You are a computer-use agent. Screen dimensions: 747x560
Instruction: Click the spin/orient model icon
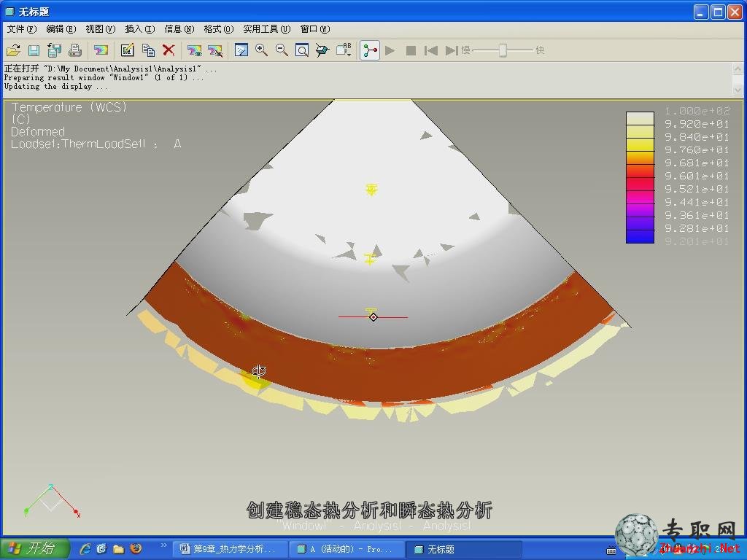pyautogui.click(x=322, y=50)
